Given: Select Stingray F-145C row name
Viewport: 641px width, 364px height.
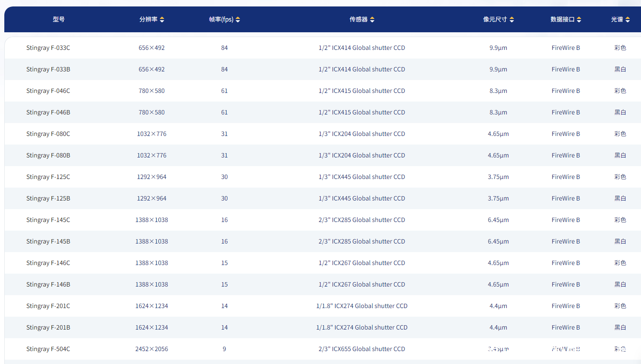Looking at the screenshot, I should pyautogui.click(x=48, y=220).
